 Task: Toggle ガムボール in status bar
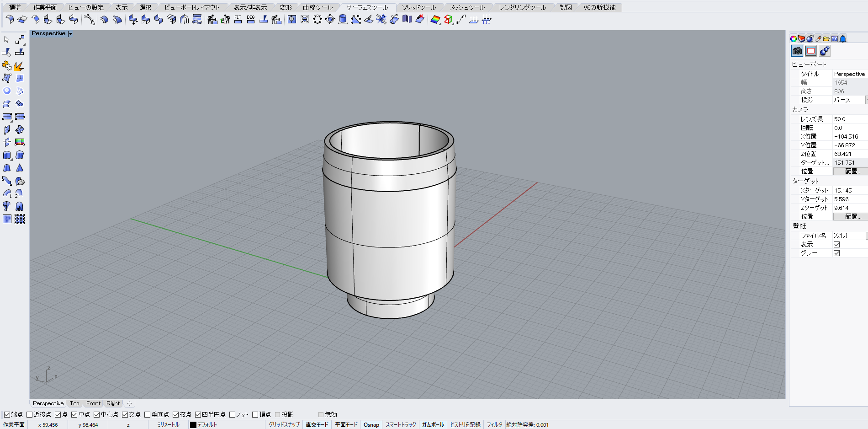click(x=433, y=425)
